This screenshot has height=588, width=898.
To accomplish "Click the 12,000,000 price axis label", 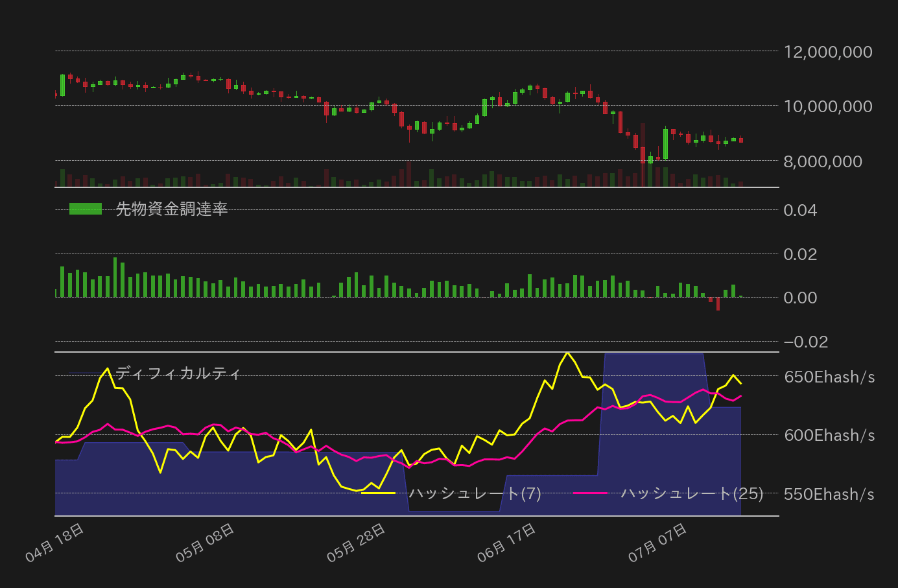I will (x=828, y=52).
